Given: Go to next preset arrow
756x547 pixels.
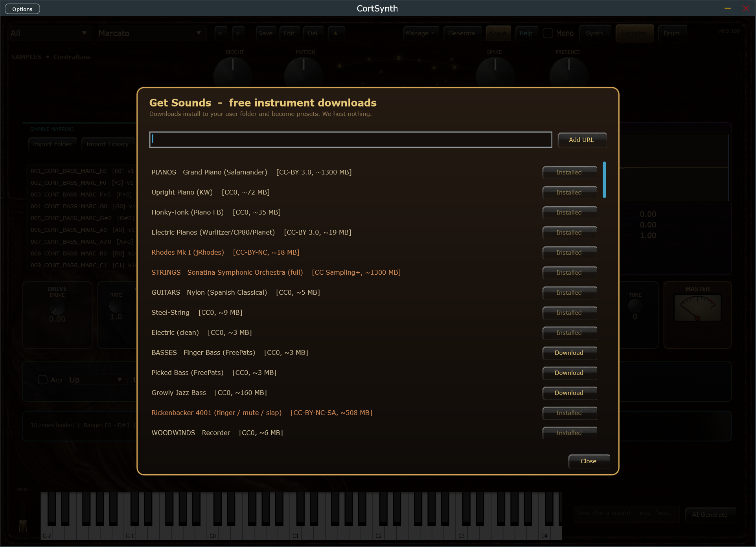Looking at the screenshot, I should (237, 33).
